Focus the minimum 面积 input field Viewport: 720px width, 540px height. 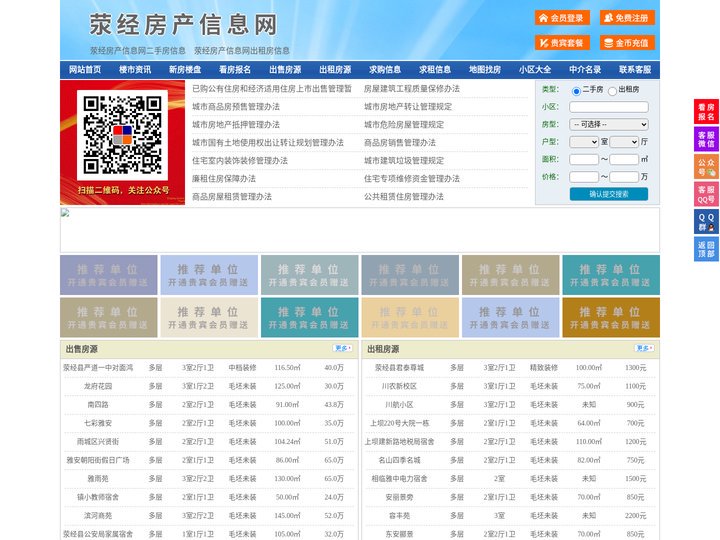click(584, 159)
